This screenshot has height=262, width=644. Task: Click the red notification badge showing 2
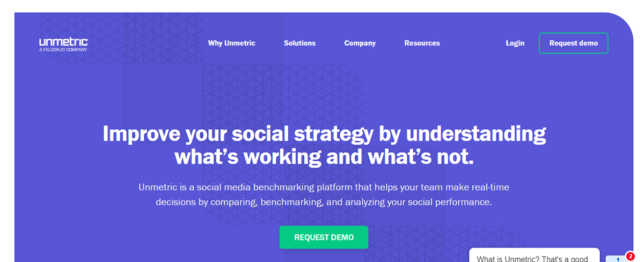pyautogui.click(x=630, y=256)
